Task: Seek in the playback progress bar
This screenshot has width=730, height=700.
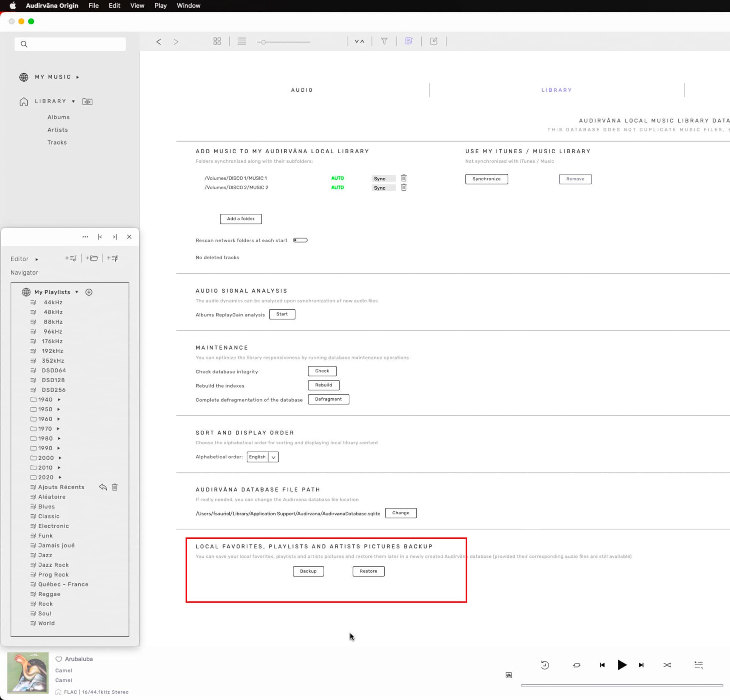Action: 622,685
